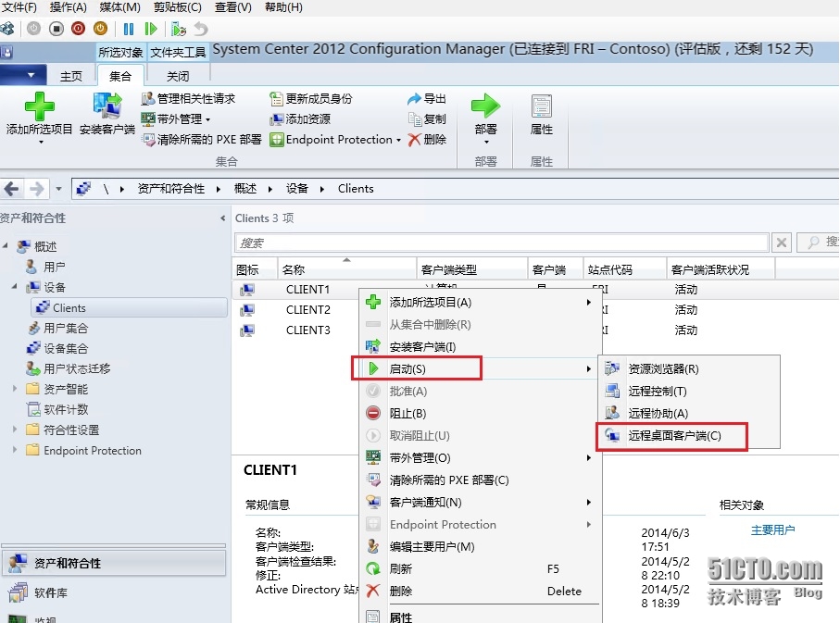Click the CLIENT2 computer icon in list
840x623 pixels.
(247, 310)
